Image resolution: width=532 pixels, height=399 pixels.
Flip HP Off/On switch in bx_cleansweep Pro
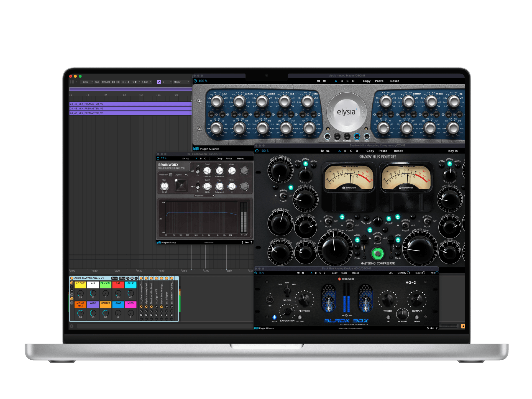click(198, 186)
